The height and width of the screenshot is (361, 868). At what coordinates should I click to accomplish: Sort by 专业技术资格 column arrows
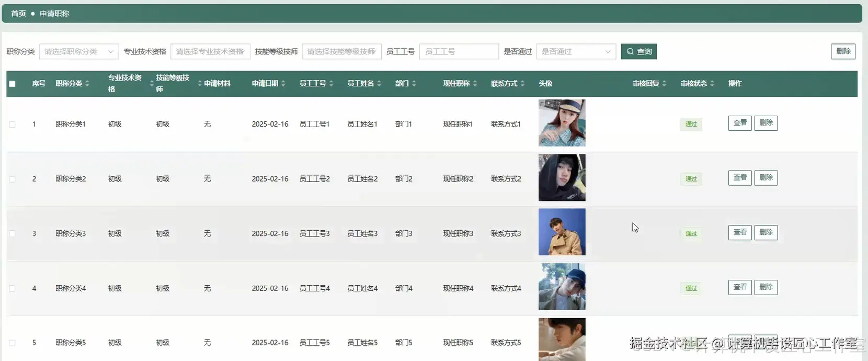[152, 84]
